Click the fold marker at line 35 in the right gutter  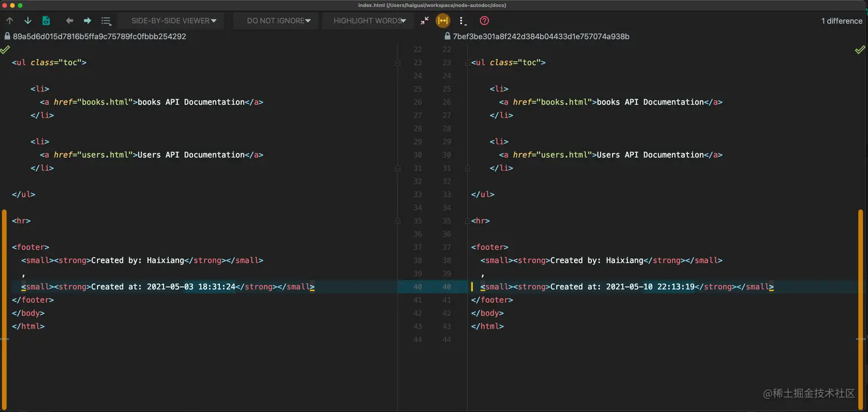pos(467,221)
